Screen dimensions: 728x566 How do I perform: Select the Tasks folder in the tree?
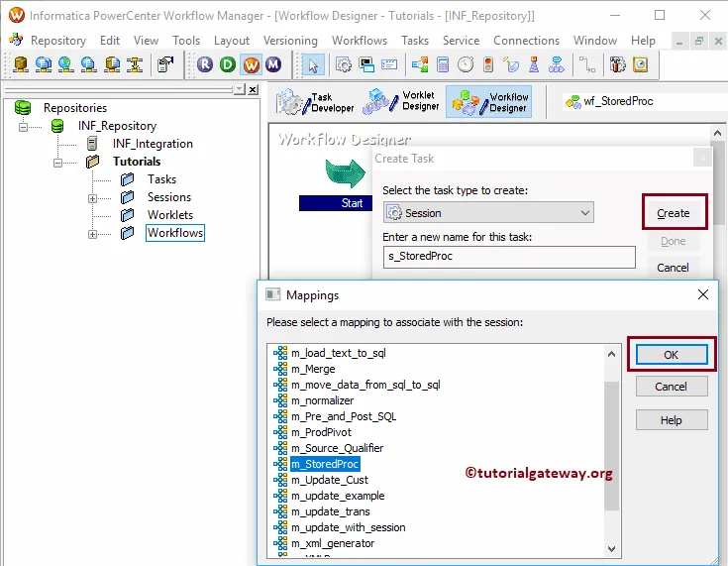[161, 178]
